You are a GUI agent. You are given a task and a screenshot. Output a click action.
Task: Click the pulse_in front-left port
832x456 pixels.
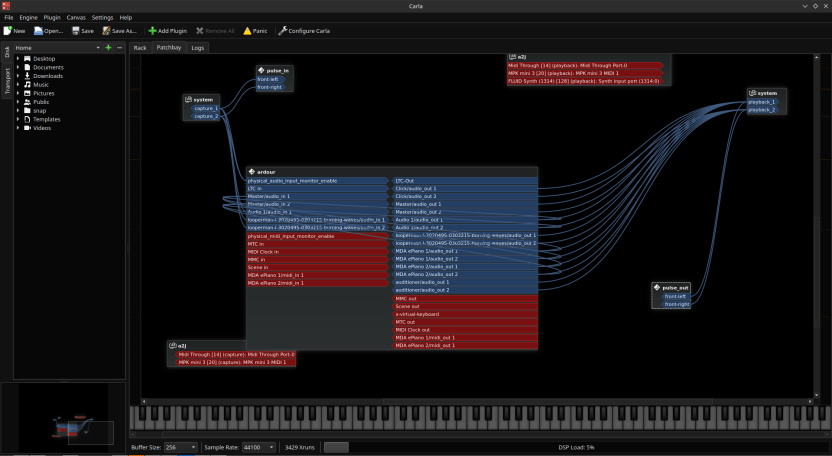[271, 79]
